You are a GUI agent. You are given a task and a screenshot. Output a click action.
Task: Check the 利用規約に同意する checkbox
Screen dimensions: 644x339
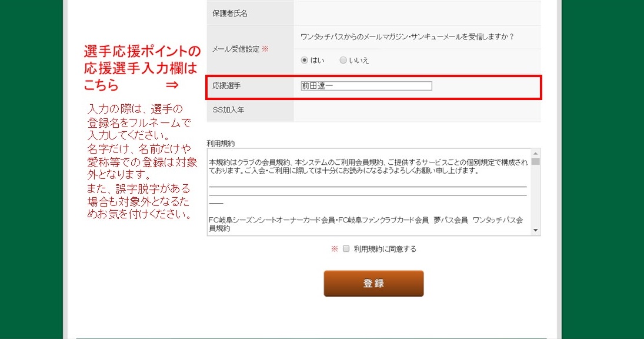(346, 248)
